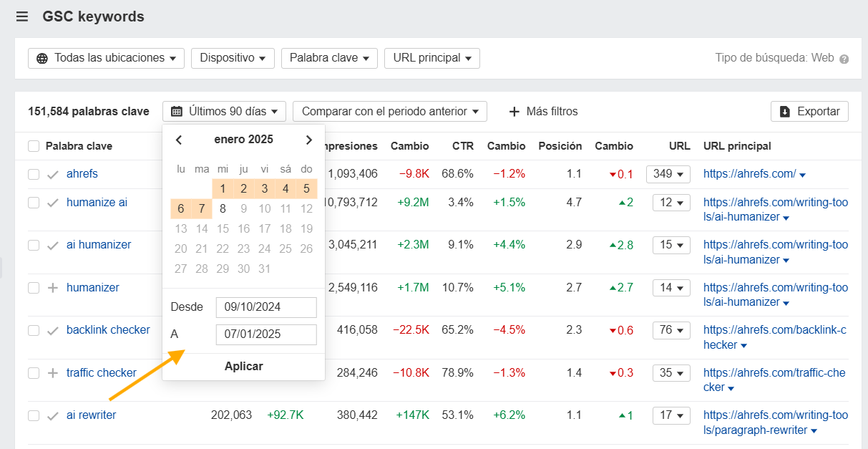Open the https://ahrefs.com/ URL link
The image size is (868, 449).
tap(749, 174)
